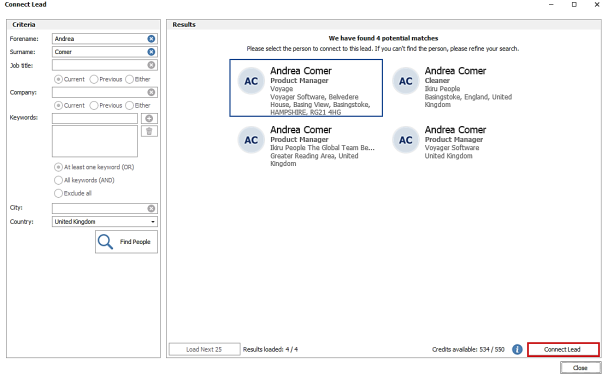The image size is (602, 375).
Task: Click inside the keywords list box
Action: point(95,141)
